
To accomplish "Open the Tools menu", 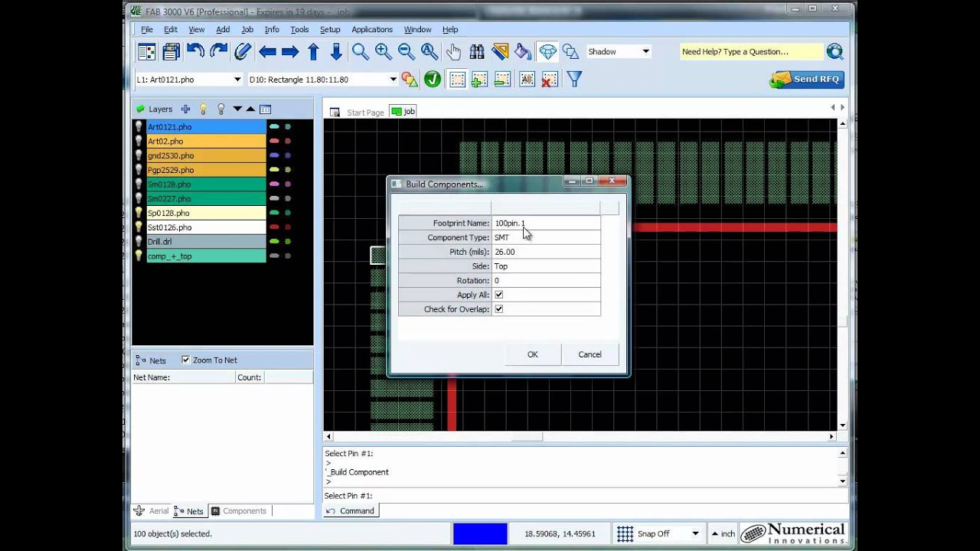I will pos(299,29).
